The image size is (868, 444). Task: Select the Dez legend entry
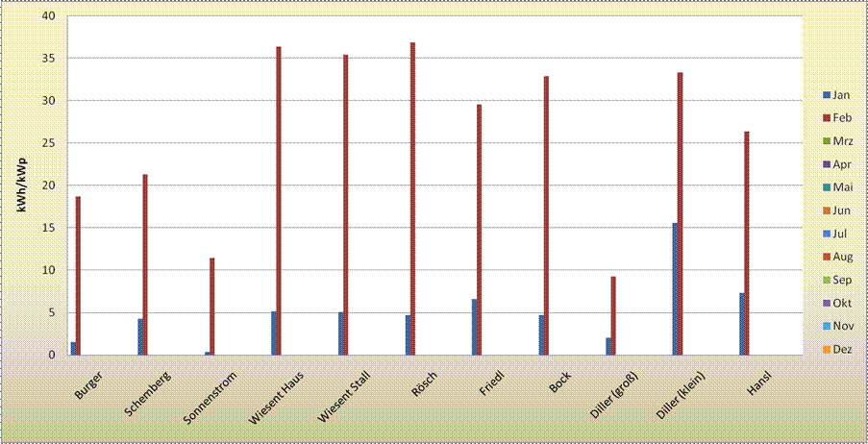click(837, 349)
